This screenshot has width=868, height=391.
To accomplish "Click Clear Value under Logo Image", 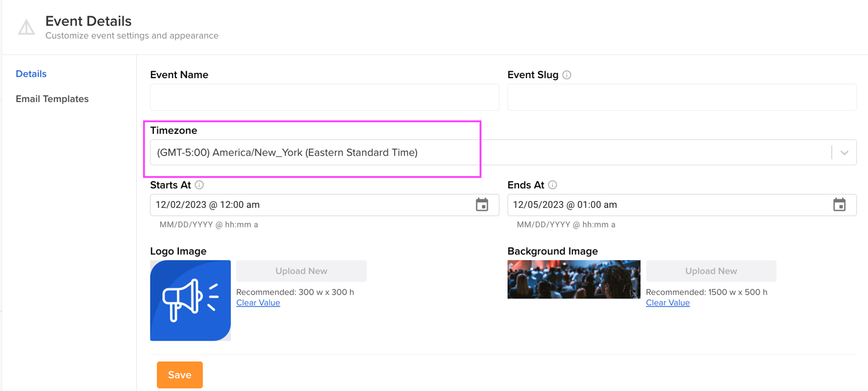I will click(x=258, y=302).
